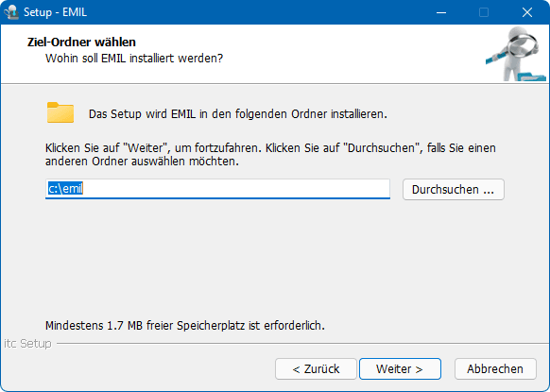Click the 'itc Setup' footer label
The width and height of the screenshot is (550, 392).
click(27, 344)
